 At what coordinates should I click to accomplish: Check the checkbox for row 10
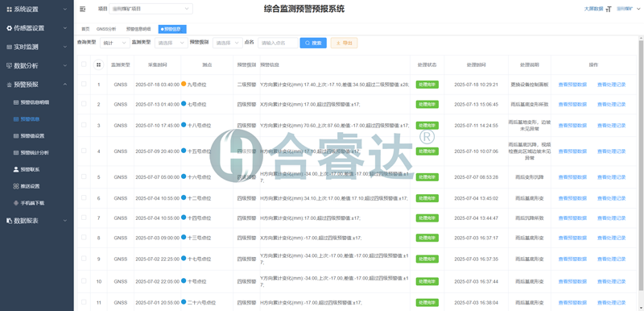(84, 281)
